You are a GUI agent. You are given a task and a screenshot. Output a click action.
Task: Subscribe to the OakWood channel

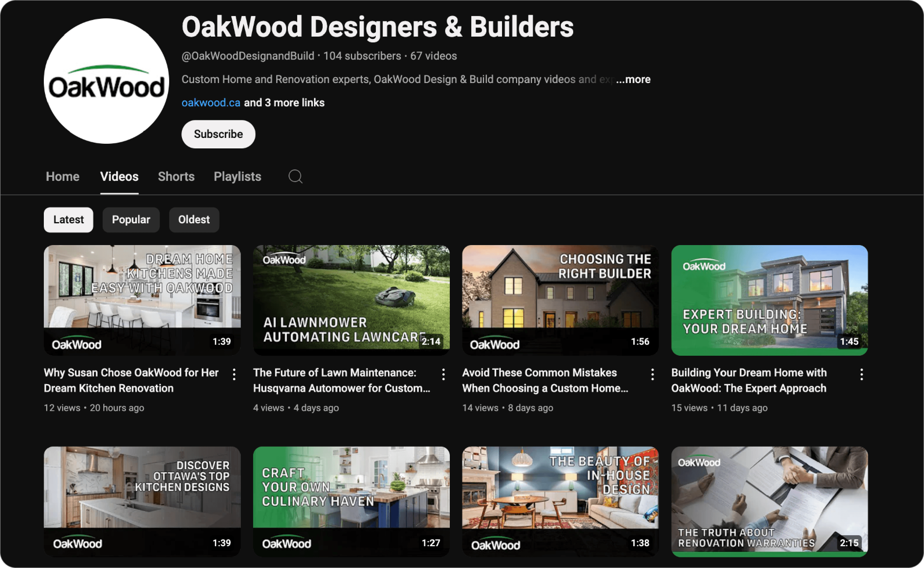point(219,134)
